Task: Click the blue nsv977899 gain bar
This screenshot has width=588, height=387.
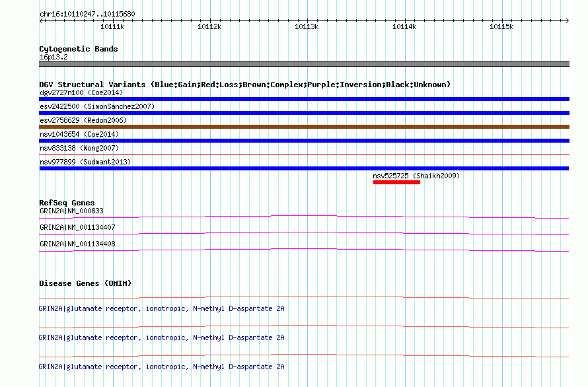Action: 304,168
